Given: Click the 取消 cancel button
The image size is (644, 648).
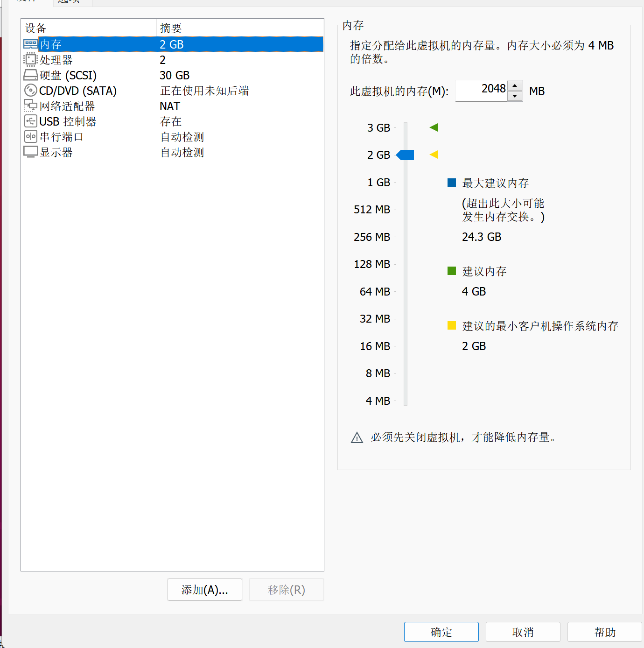Looking at the screenshot, I should pyautogui.click(x=523, y=632).
